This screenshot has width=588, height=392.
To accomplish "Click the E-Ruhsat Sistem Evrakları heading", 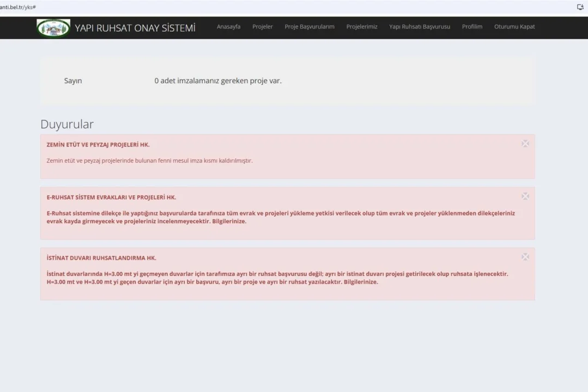I will (x=111, y=197).
